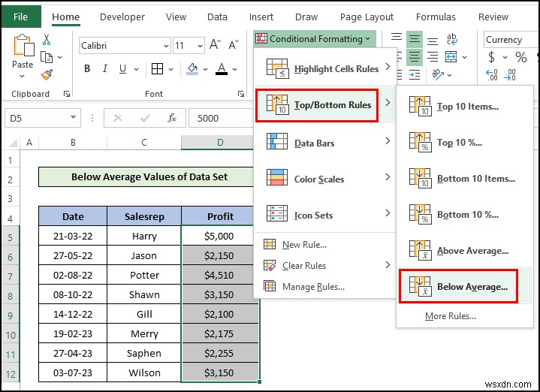
Task: Click the Copy icon in Clipboard
Action: pos(47,57)
